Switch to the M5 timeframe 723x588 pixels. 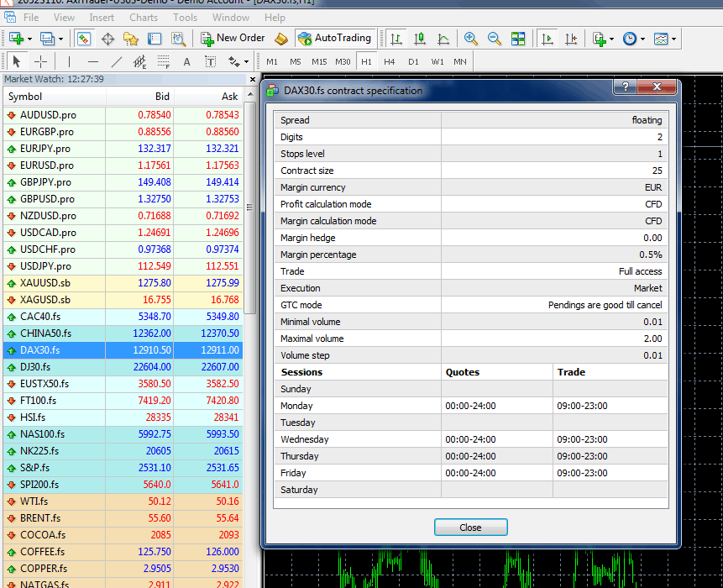tap(296, 62)
